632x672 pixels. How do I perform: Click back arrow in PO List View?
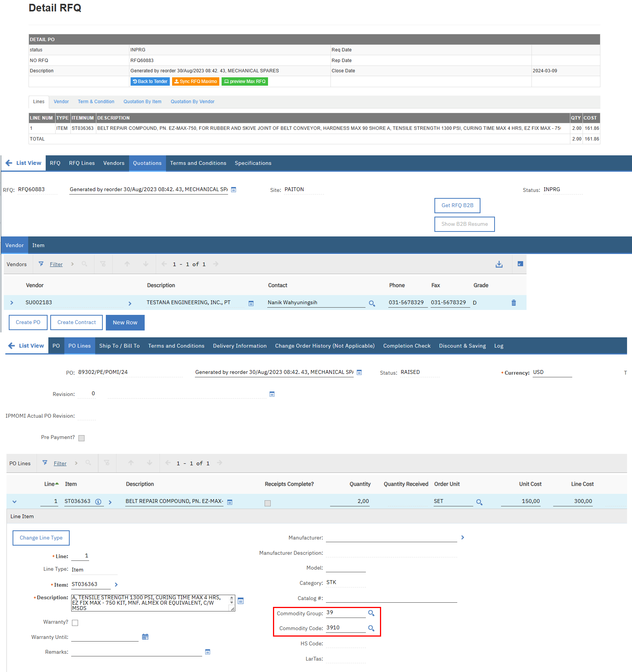[11, 346]
